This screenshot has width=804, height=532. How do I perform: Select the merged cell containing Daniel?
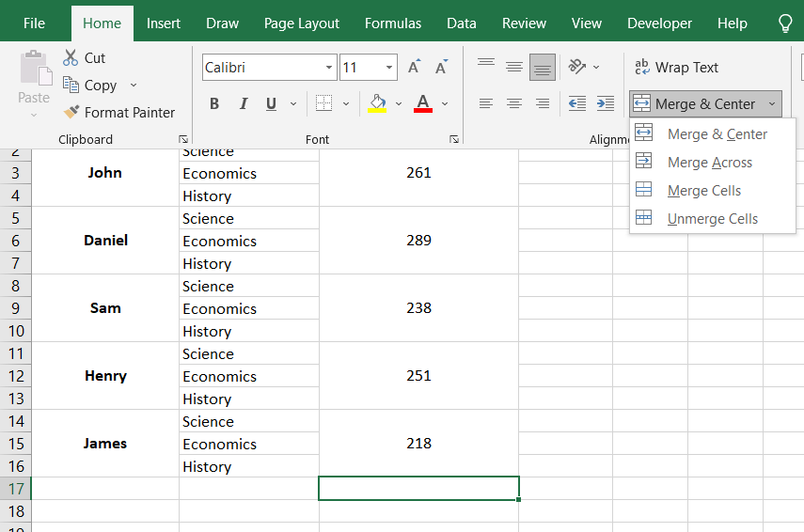(105, 241)
